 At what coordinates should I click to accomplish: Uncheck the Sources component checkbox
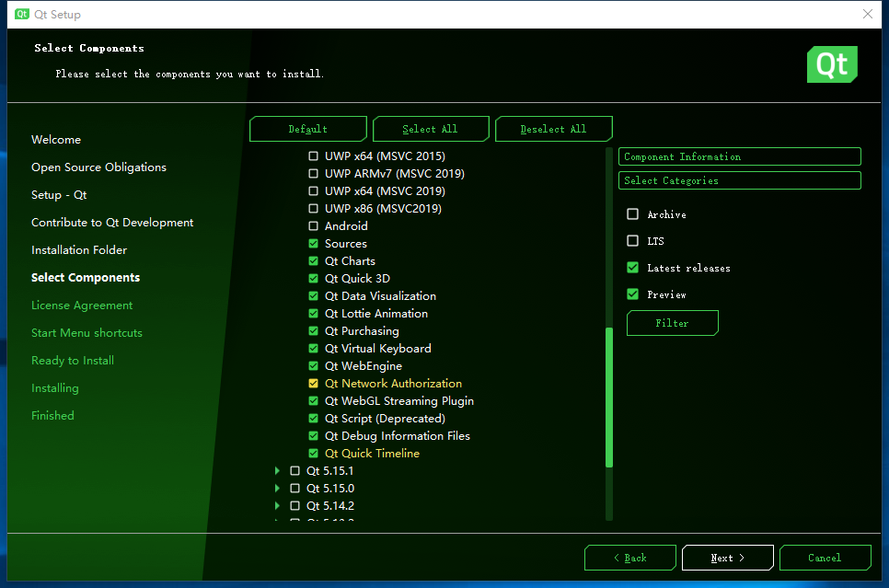click(x=313, y=244)
